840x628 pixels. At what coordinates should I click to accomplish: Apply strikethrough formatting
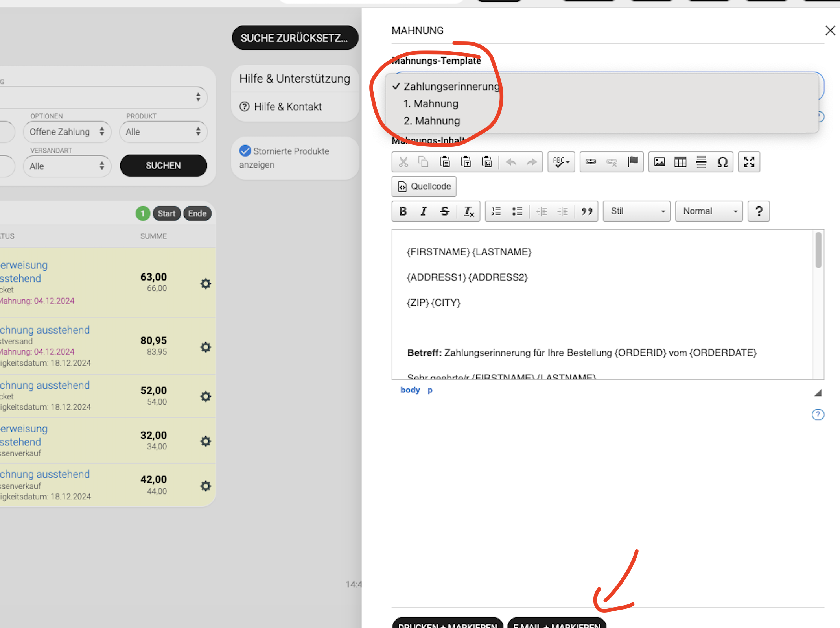click(445, 211)
